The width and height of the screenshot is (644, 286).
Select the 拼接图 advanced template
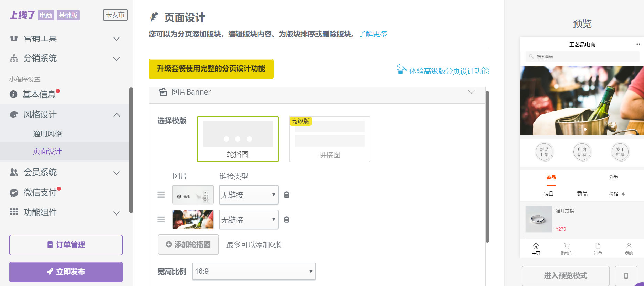(x=329, y=139)
